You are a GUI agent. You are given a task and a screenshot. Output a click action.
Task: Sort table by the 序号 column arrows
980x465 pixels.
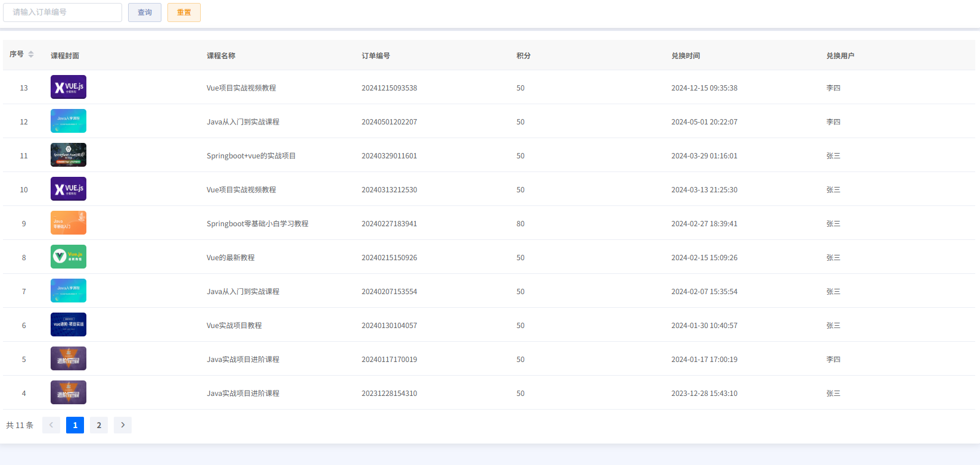31,55
